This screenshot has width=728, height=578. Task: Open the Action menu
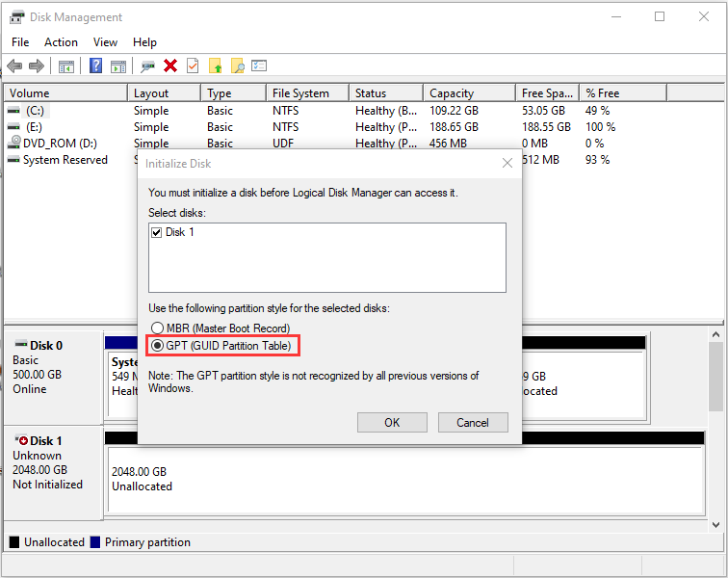[x=61, y=42]
